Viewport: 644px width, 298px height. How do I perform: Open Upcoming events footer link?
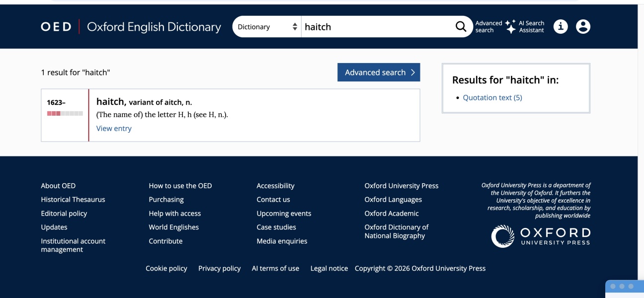[284, 214]
